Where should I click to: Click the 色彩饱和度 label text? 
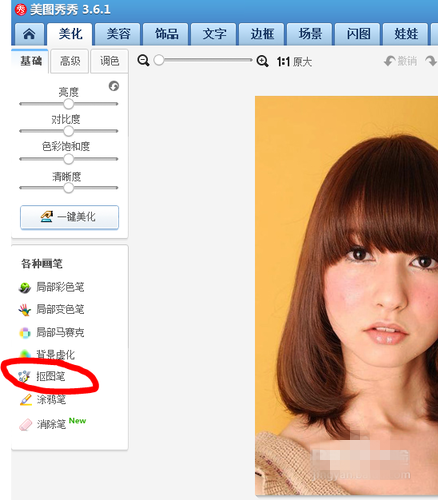click(x=66, y=146)
